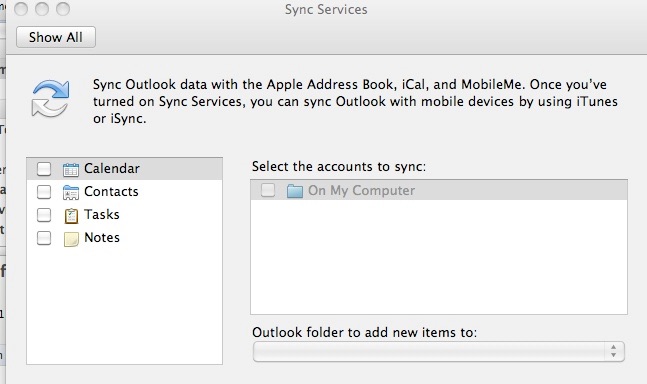The image size is (647, 384).
Task: Turn on the Notes sync checkbox
Action: (44, 238)
